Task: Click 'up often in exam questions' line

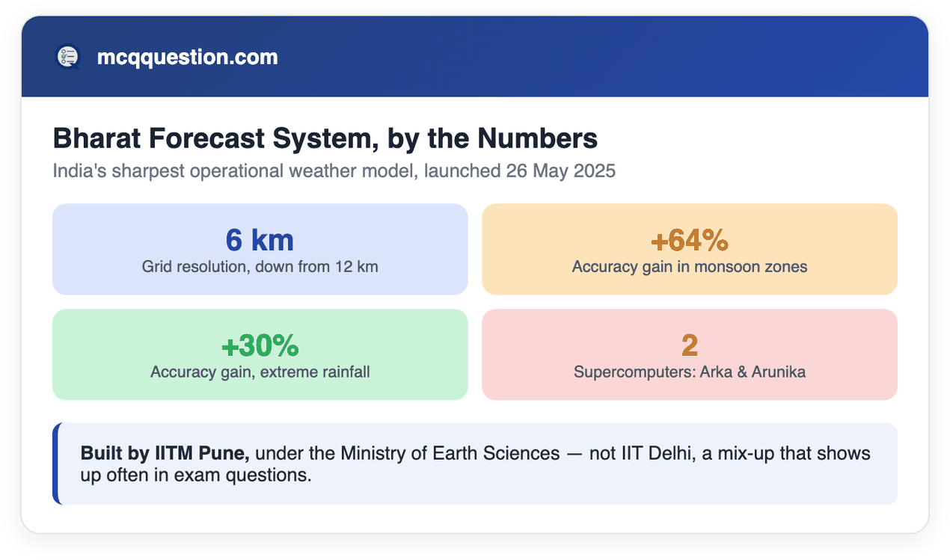Action: (195, 475)
